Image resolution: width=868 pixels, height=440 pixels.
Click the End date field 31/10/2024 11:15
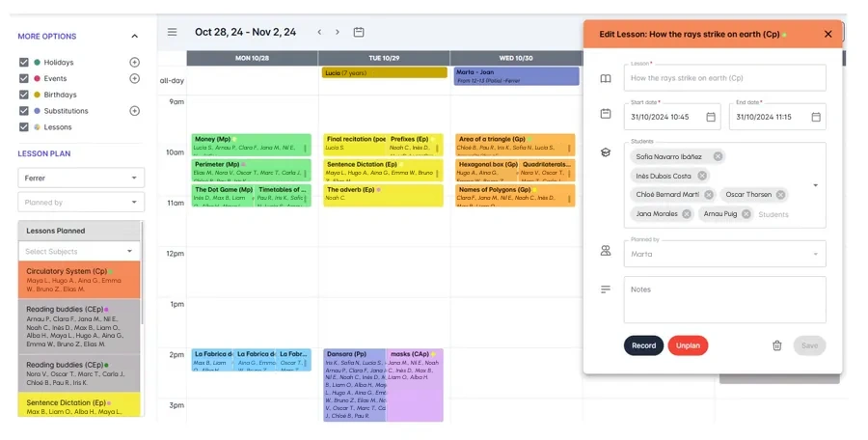click(x=777, y=117)
